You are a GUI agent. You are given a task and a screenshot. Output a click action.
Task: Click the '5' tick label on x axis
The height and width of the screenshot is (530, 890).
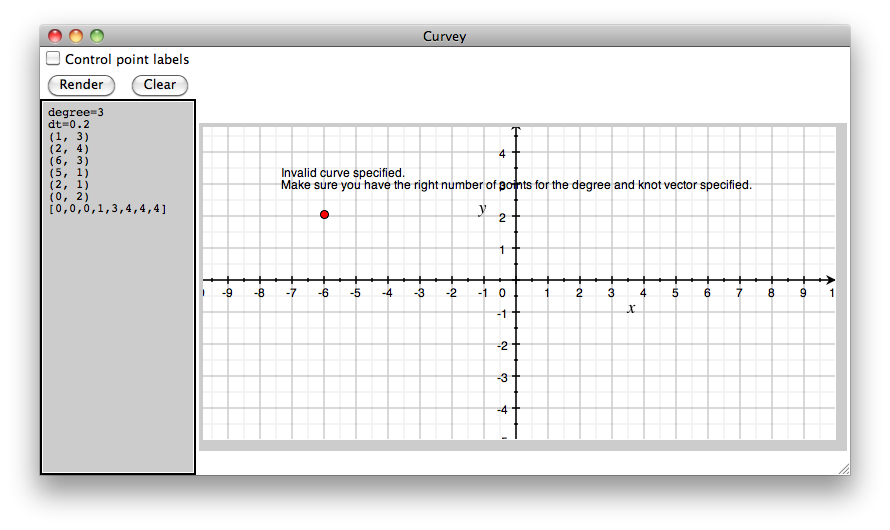click(675, 293)
